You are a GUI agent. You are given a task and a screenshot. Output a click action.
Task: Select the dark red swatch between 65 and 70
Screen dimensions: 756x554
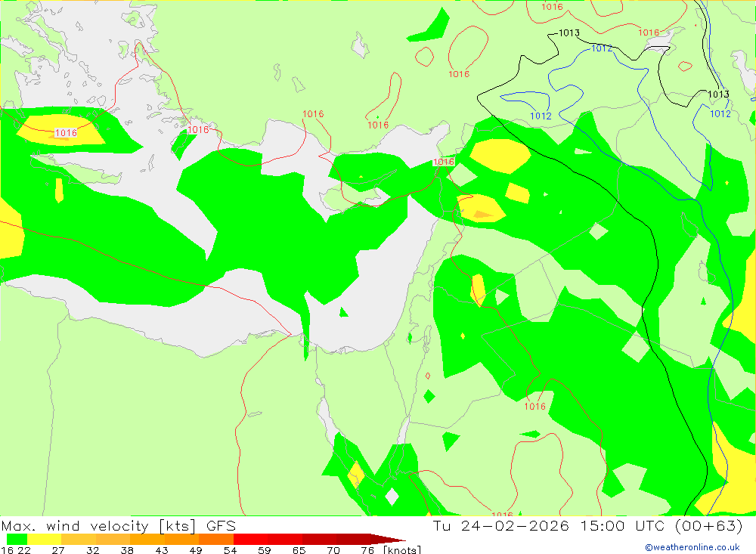tap(319, 539)
